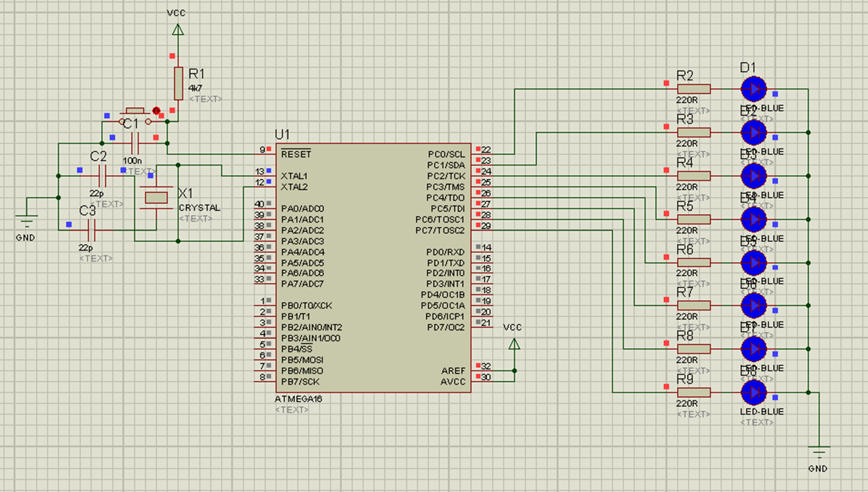
Task: Click the LED-BLUE label under D1
Action: click(763, 107)
